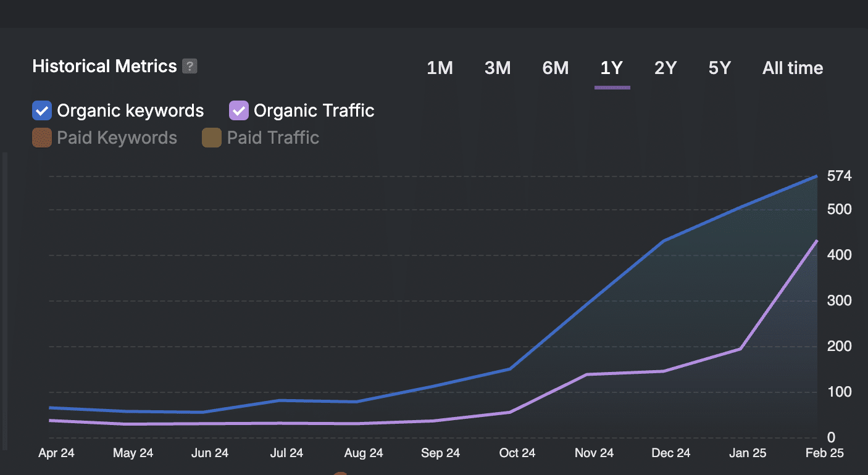Uncheck the Organic keywords checkbox

[x=41, y=110]
